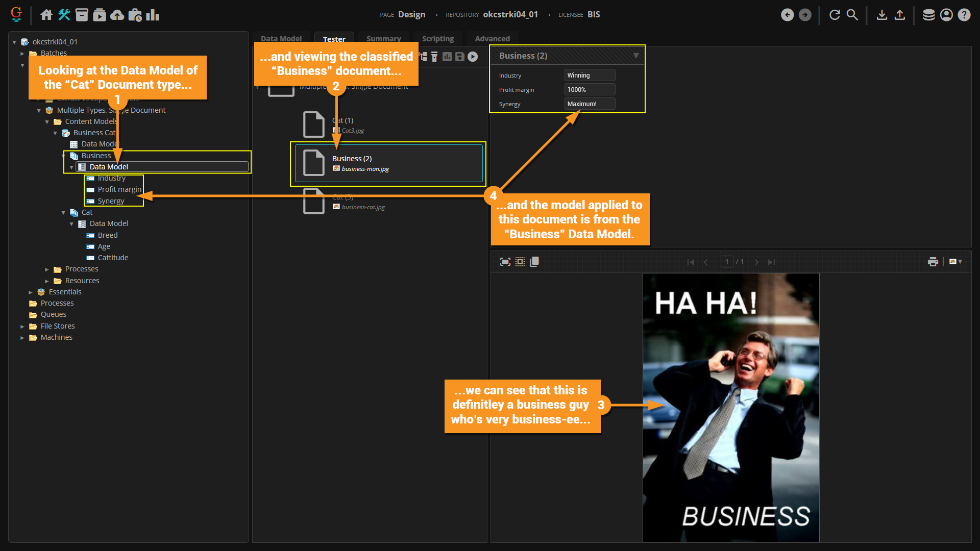This screenshot has height=551, width=980.
Task: Expand the Essentials tree node
Action: (31, 292)
